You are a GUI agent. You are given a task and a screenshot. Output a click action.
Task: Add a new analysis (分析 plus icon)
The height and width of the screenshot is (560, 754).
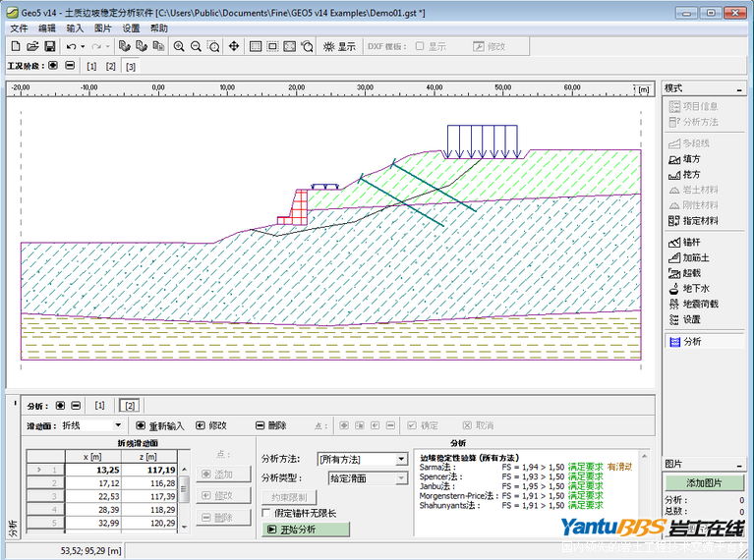click(60, 406)
